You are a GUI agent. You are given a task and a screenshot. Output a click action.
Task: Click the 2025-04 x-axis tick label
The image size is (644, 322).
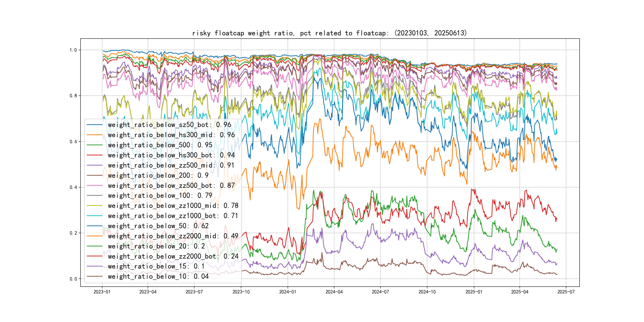pyautogui.click(x=520, y=292)
